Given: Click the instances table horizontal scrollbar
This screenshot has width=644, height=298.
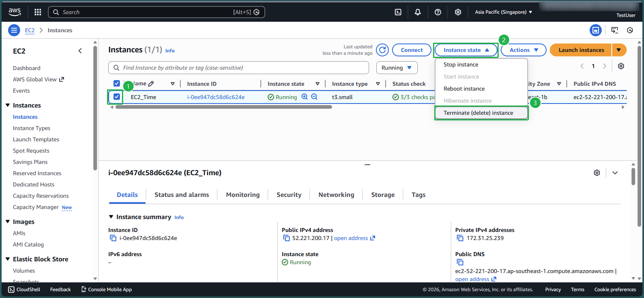Looking at the screenshot, I should point(224,107).
